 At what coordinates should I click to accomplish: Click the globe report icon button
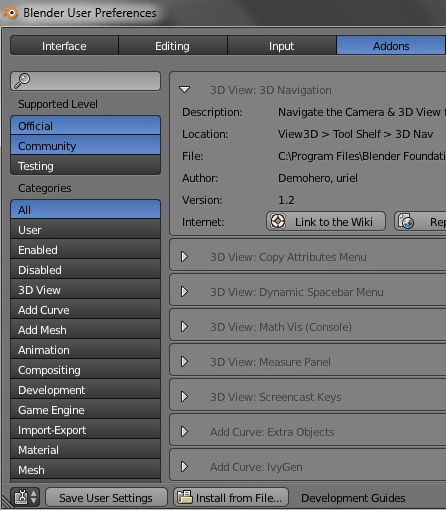[x=406, y=221]
